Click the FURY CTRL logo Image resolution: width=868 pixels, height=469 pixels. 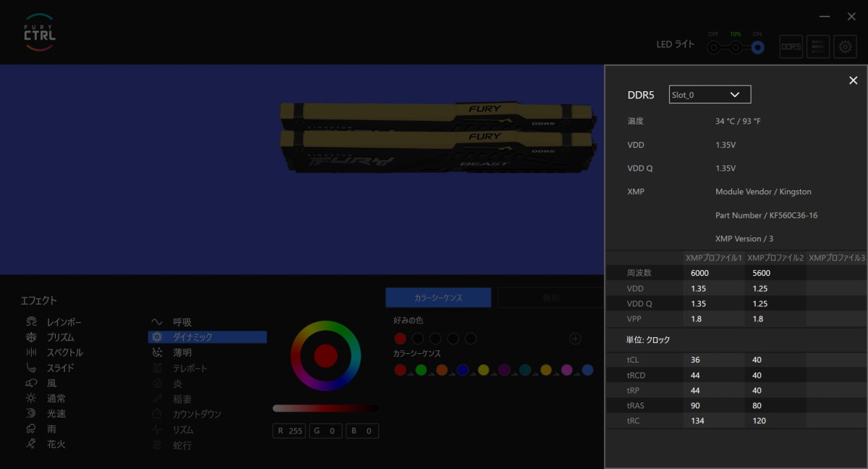(39, 33)
